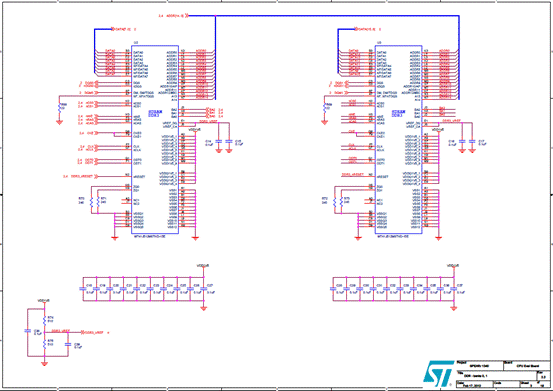Click ground symbol under right decoupling capacitor bank
This screenshot has width=553, height=391.
454,308
